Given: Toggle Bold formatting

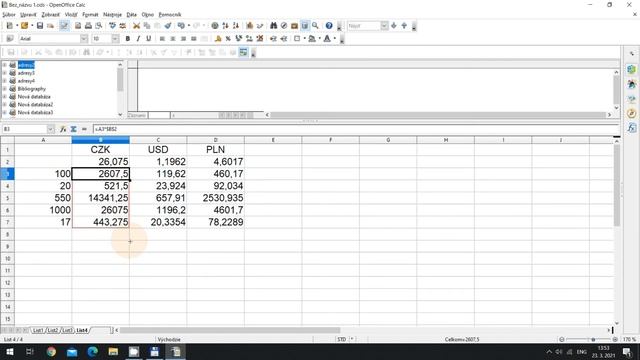Looking at the screenshot, I should [128, 38].
